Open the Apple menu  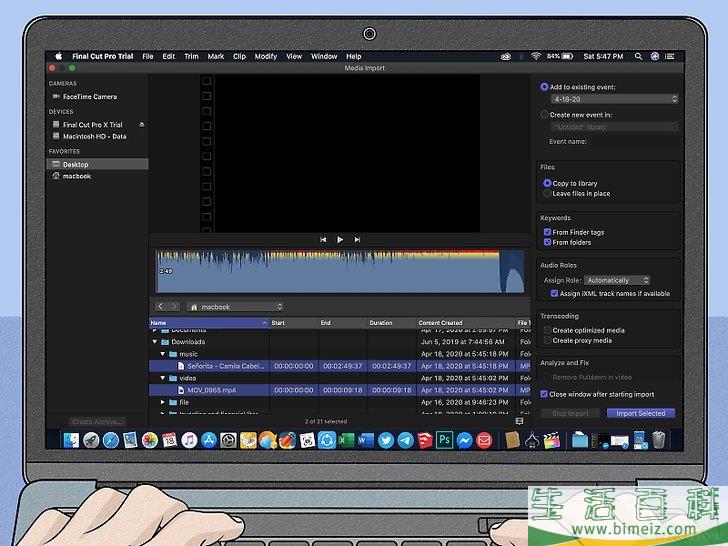click(x=58, y=56)
